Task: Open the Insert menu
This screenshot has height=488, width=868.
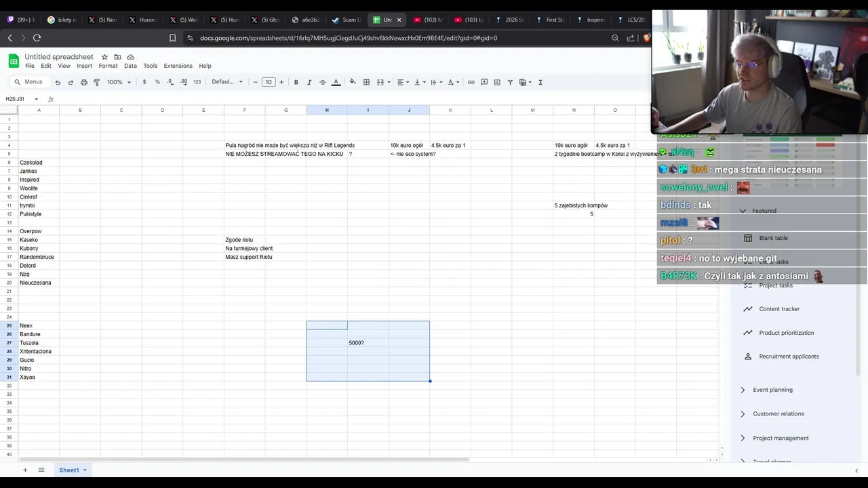Action: 85,66
